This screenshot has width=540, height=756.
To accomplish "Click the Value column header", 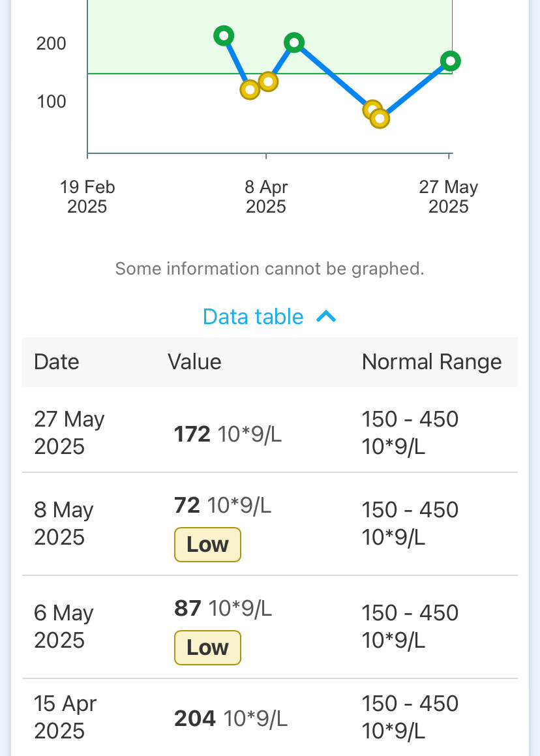I will coord(194,362).
